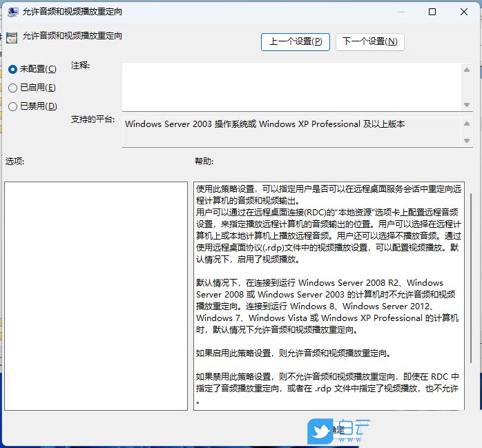This screenshot has height=448, width=482.
Task: Click the 选项: label
Action: (15, 161)
